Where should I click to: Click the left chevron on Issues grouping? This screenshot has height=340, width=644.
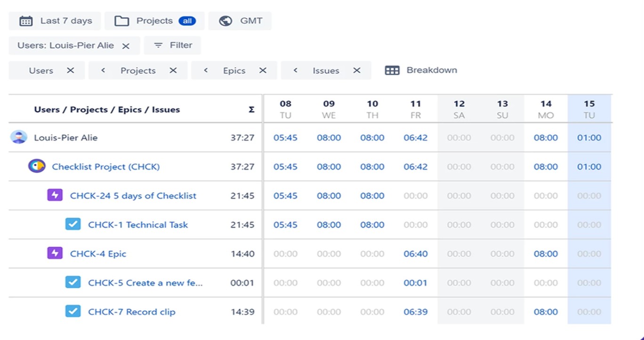tap(295, 71)
